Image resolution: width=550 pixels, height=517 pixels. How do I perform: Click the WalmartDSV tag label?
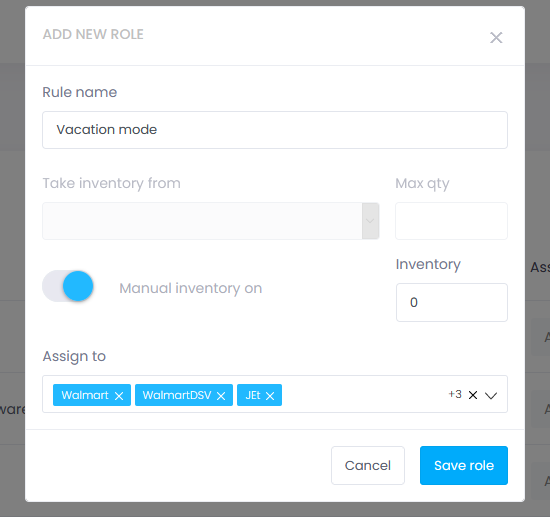[x=177, y=395]
